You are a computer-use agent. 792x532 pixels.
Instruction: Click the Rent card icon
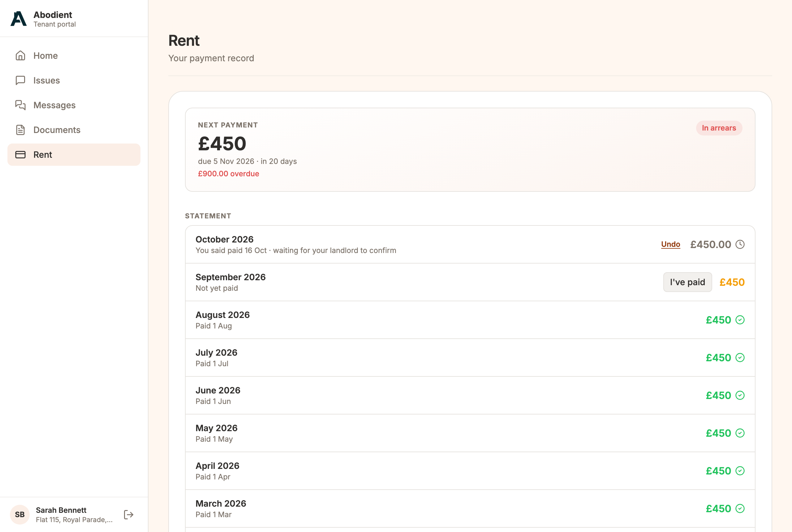click(x=20, y=154)
